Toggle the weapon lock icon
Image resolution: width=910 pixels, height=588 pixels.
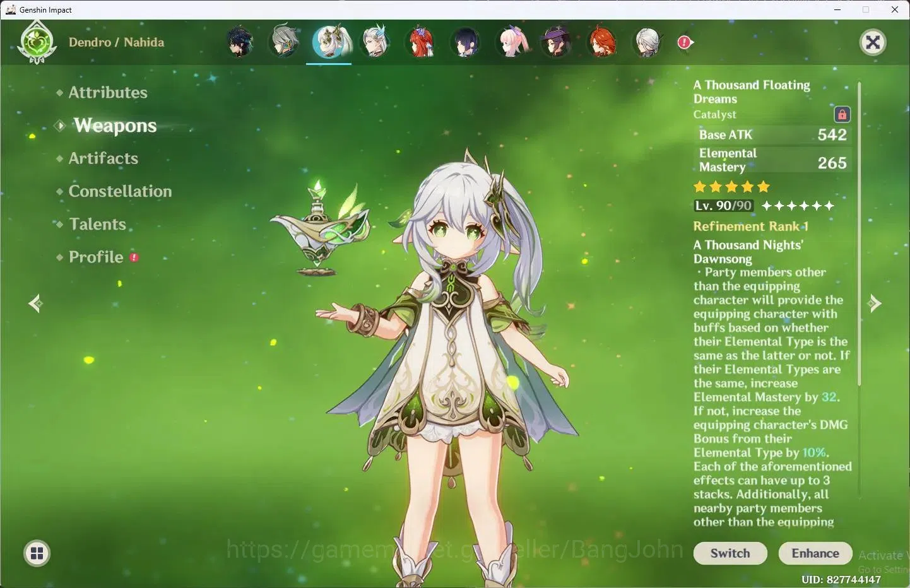point(842,114)
